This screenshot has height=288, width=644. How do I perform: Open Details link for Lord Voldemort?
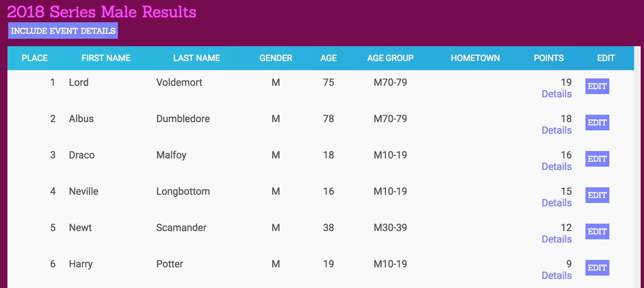(x=557, y=94)
